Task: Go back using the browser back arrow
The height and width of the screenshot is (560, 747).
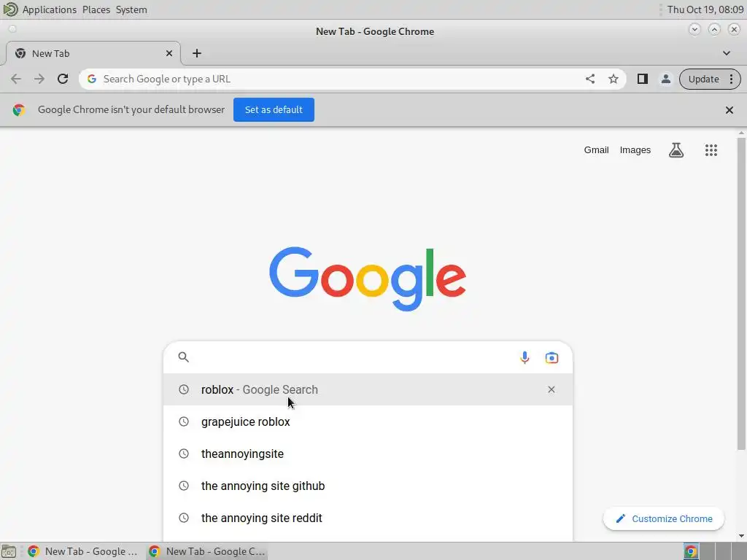Action: (x=16, y=79)
